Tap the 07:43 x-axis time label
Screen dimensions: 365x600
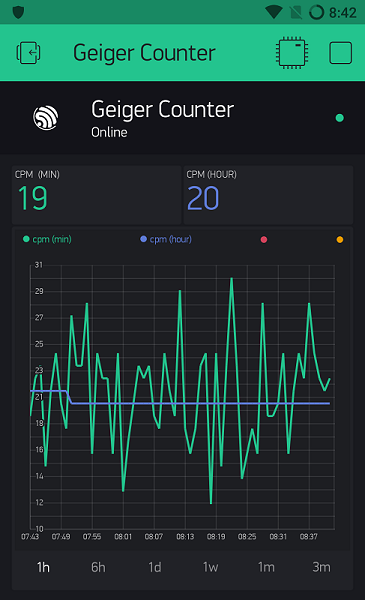[x=30, y=536]
